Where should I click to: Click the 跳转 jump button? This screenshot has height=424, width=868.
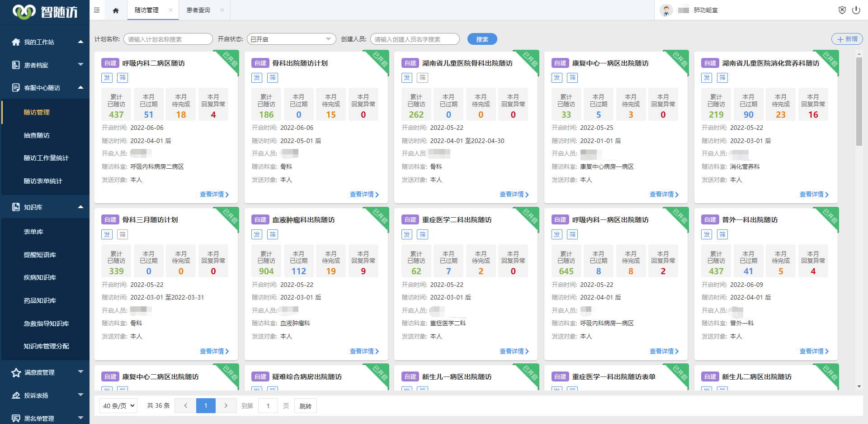[306, 406]
